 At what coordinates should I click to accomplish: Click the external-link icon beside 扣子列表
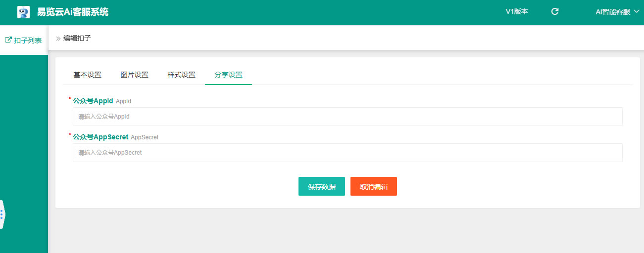(x=8, y=40)
